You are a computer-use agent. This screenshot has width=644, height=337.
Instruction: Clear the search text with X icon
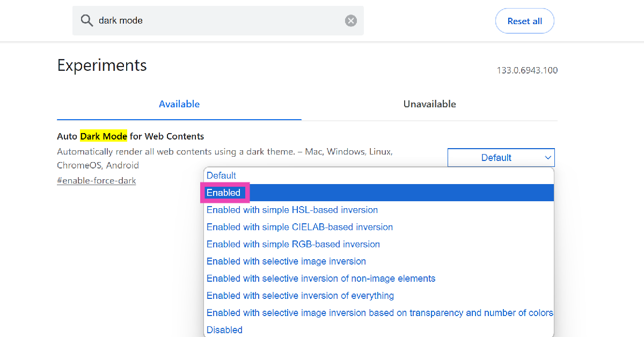(350, 21)
